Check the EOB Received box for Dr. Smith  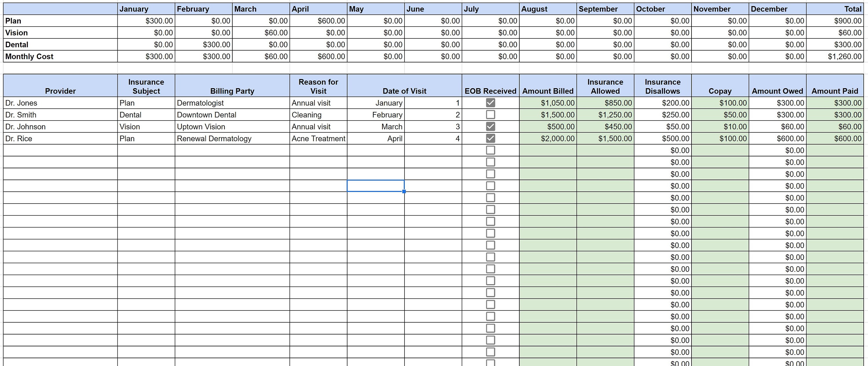point(490,114)
